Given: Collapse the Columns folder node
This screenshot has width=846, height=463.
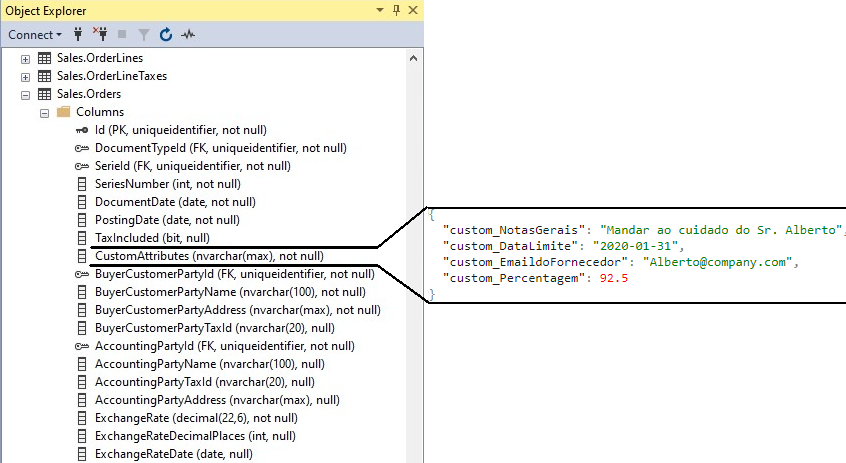Looking at the screenshot, I should (x=44, y=113).
